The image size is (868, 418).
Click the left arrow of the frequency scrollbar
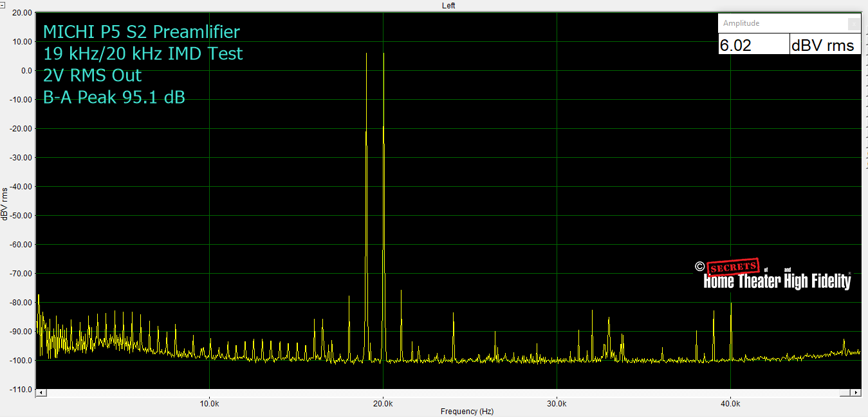tap(41, 392)
